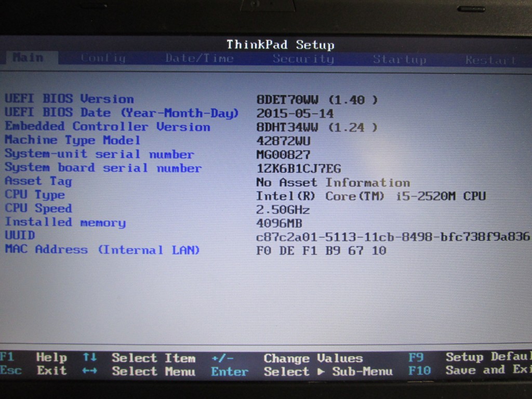Click the F1 Help hint
The image size is (532, 399).
pos(34,357)
